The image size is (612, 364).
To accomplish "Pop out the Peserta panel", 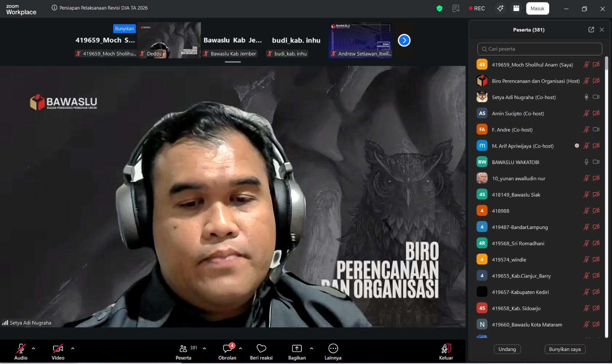I will pos(591,30).
